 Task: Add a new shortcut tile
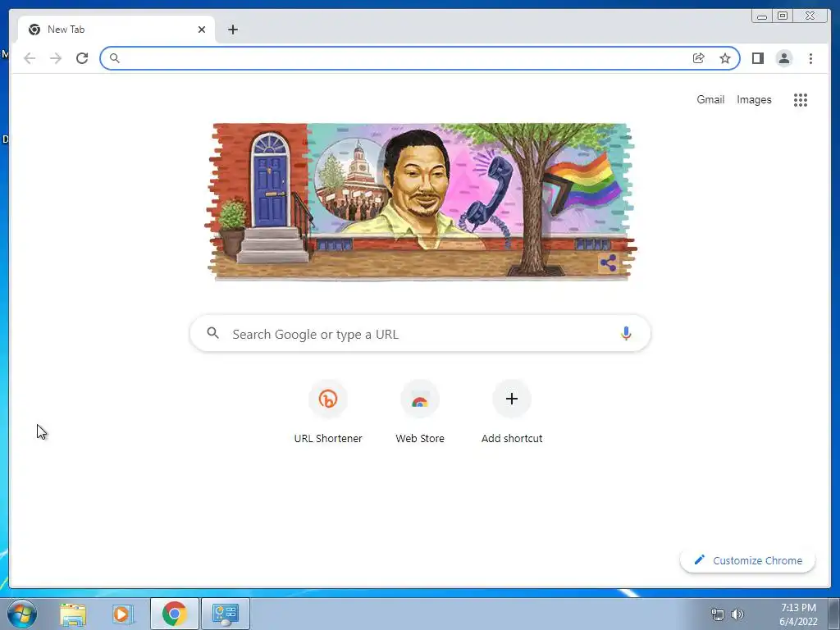point(512,412)
